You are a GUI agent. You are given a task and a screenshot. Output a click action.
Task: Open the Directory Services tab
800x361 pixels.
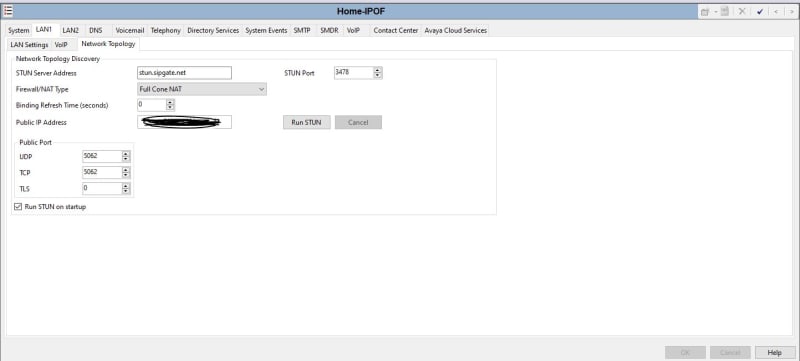[x=213, y=31]
